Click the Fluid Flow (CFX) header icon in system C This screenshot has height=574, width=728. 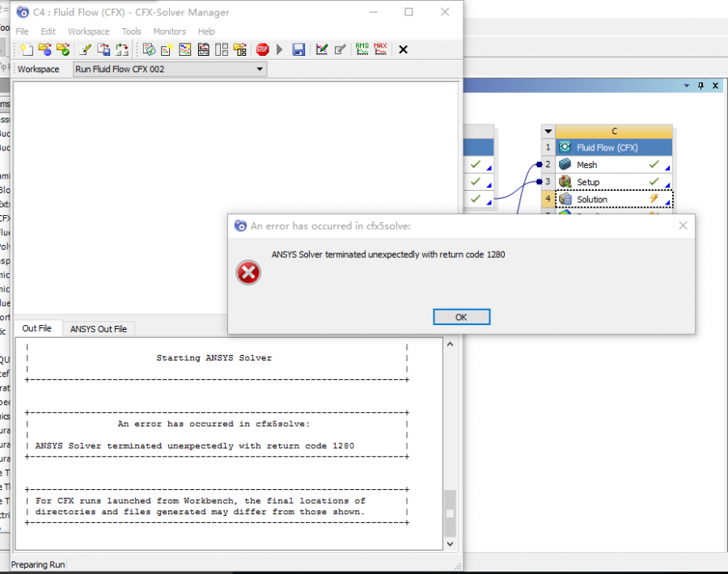[x=565, y=147]
